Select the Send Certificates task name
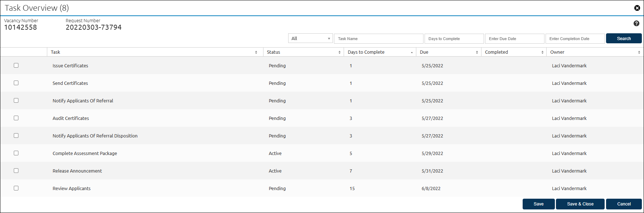Viewport: 644px width, 213px height. pos(70,83)
